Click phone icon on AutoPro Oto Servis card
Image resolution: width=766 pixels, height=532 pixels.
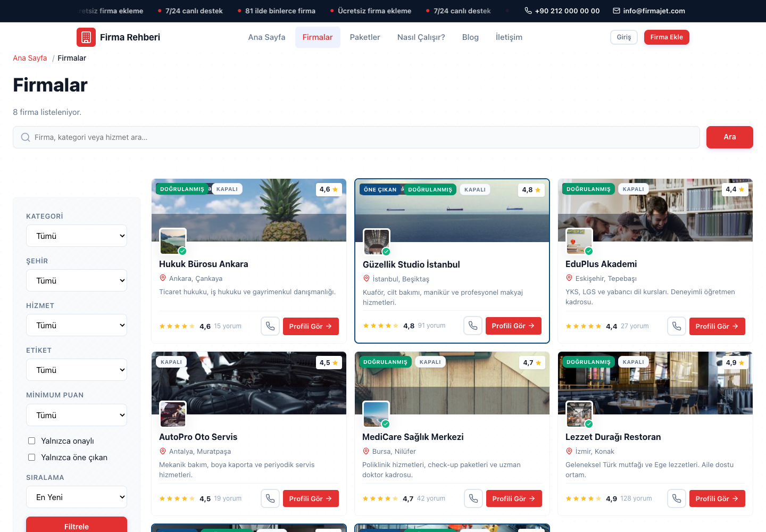270,498
